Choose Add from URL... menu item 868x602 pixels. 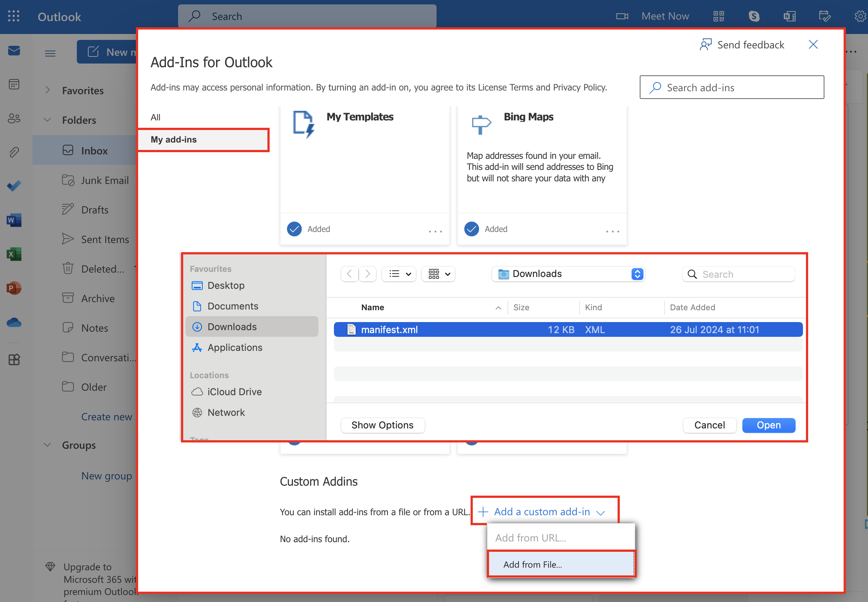561,538
